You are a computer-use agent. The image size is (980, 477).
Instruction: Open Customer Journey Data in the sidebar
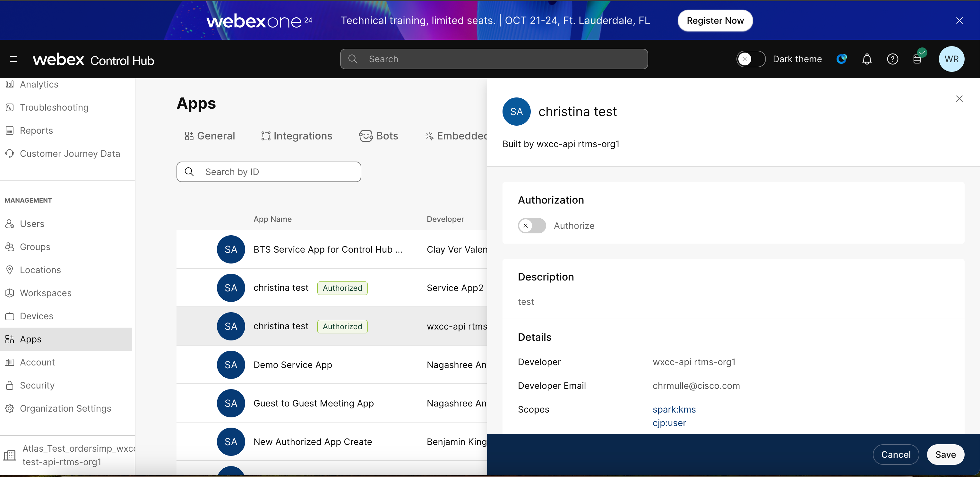point(70,154)
